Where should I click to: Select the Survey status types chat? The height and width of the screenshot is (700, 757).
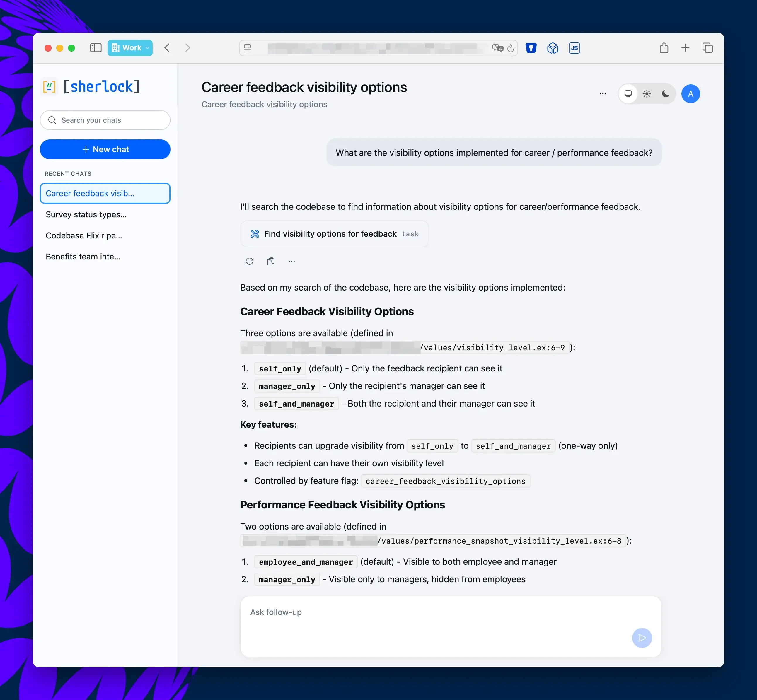(86, 214)
